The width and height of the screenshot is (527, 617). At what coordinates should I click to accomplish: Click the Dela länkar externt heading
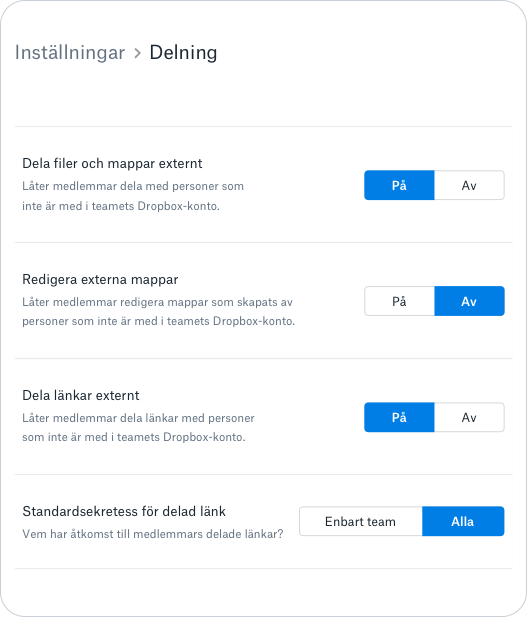[81, 395]
